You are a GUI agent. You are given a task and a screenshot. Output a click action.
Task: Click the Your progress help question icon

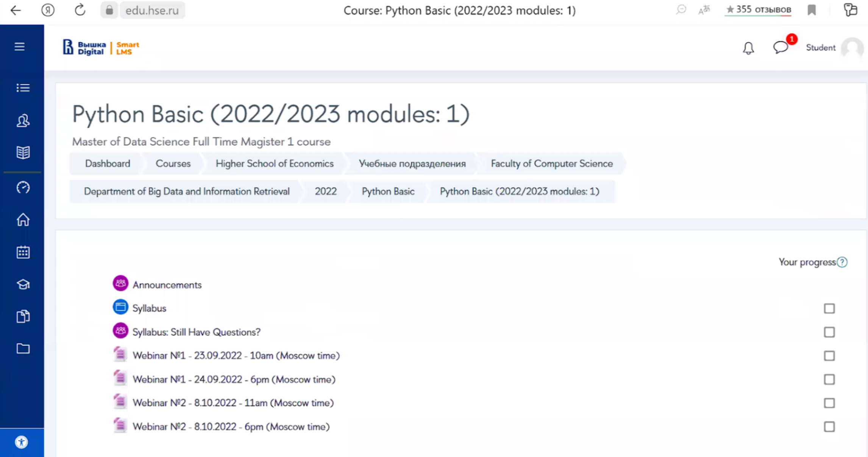click(842, 262)
